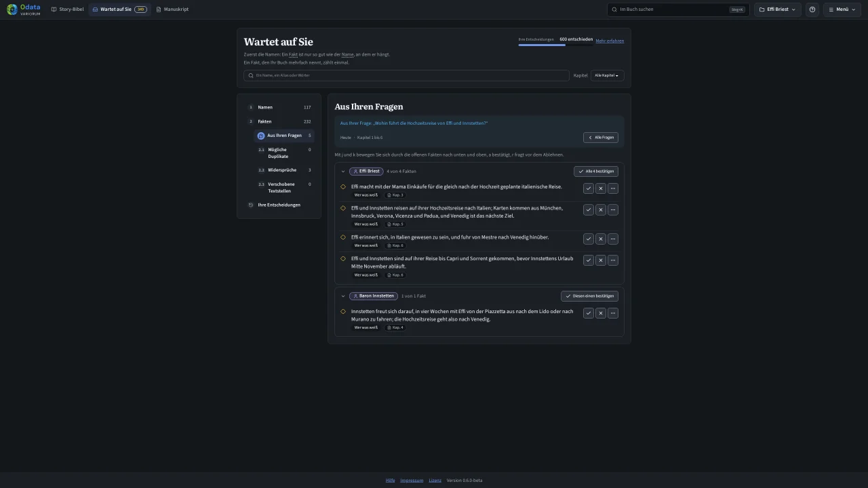
Task: Open the Alle Kapitel chapter dropdown
Action: [608, 75]
